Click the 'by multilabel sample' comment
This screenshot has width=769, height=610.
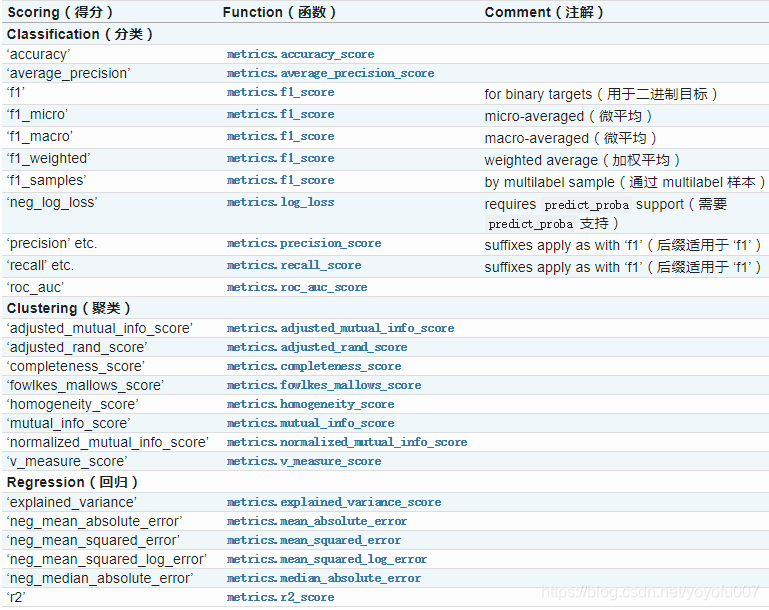tap(625, 182)
